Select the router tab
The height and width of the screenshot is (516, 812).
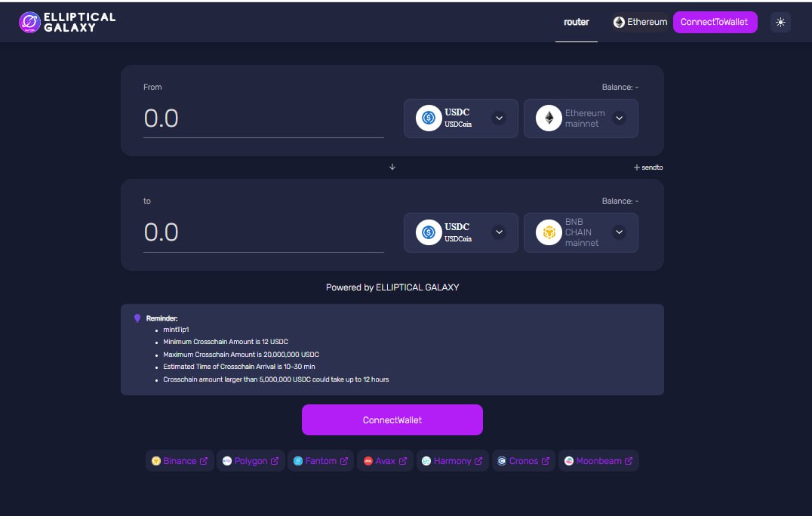point(577,23)
